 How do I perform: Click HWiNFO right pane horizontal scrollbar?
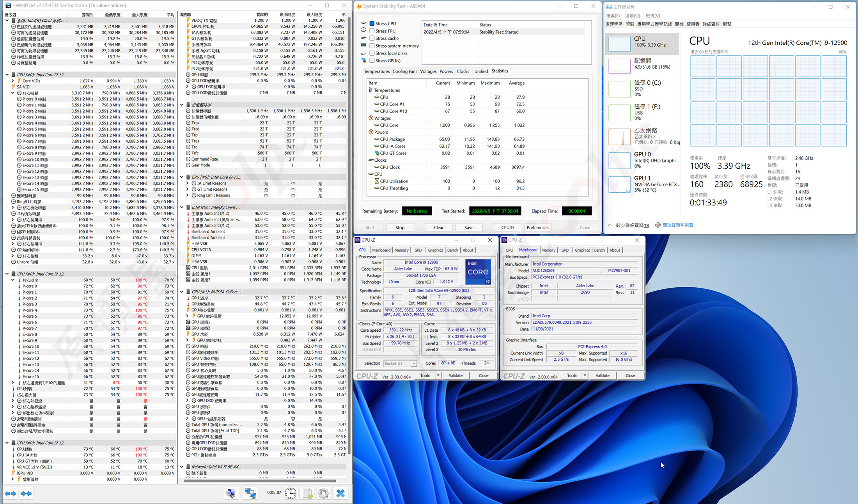click(x=259, y=481)
